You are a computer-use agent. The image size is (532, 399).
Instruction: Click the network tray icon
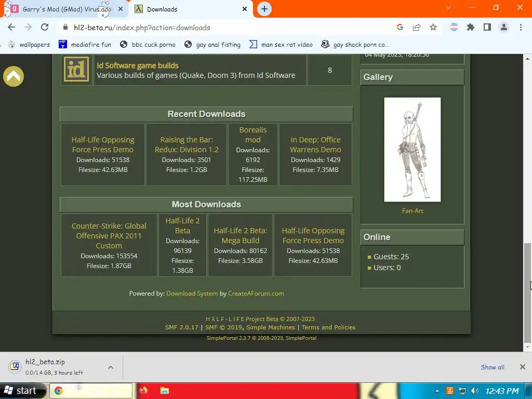coord(462,391)
